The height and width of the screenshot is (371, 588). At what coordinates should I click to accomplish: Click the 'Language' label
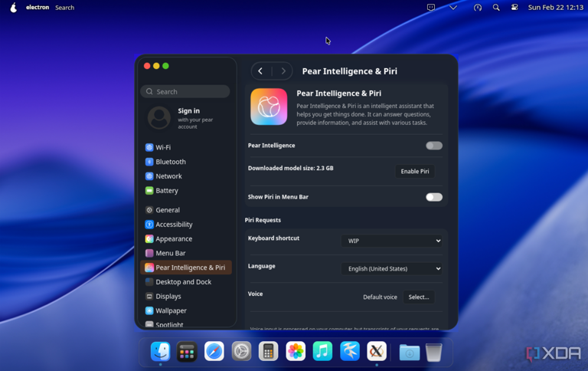[261, 266]
